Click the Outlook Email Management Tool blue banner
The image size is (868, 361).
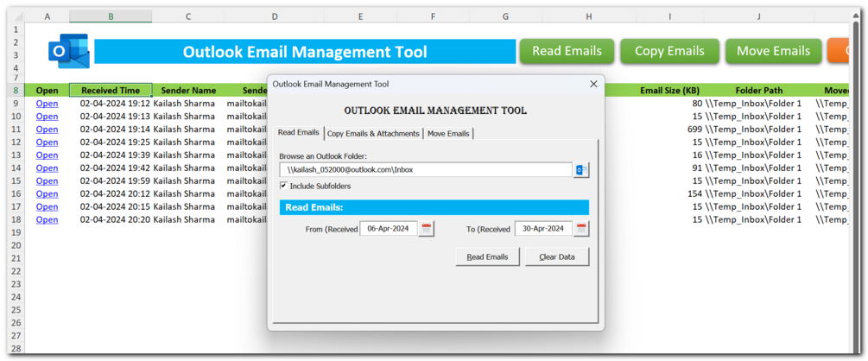(305, 52)
